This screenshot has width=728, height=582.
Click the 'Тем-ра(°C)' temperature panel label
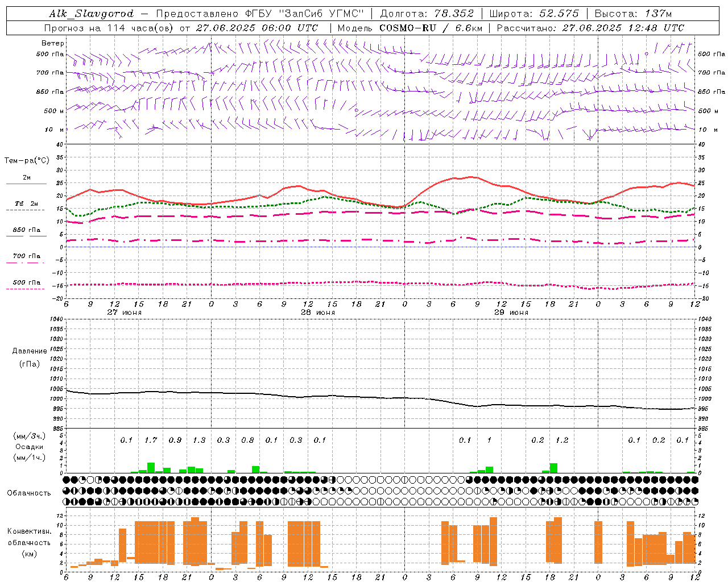tap(27, 161)
